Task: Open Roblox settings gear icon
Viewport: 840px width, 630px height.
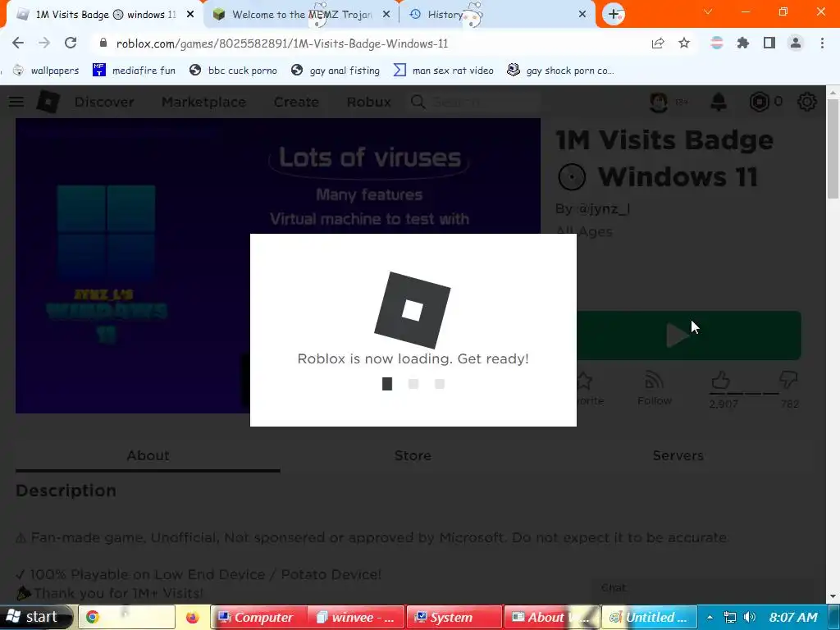Action: coord(807,102)
